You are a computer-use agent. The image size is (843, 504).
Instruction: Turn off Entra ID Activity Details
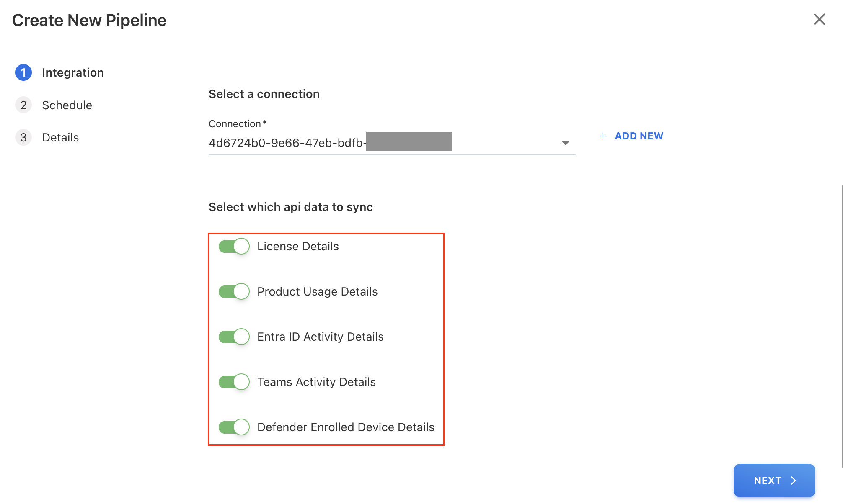click(234, 337)
